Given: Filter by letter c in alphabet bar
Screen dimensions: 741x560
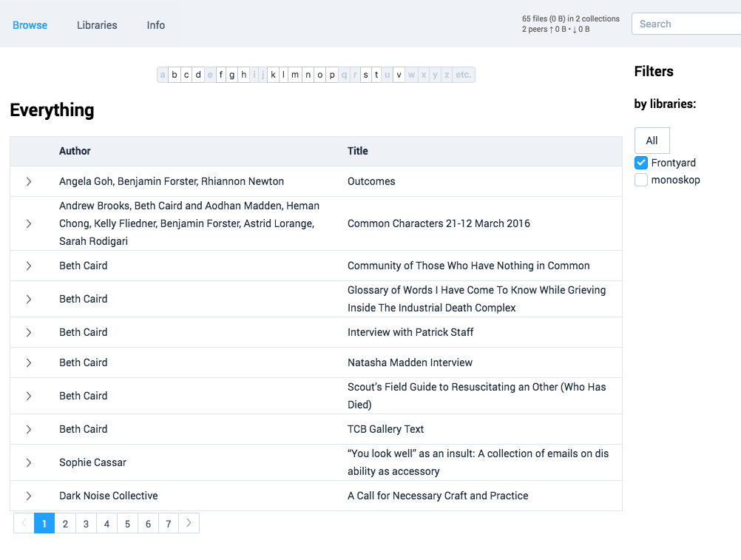Looking at the screenshot, I should tap(186, 75).
